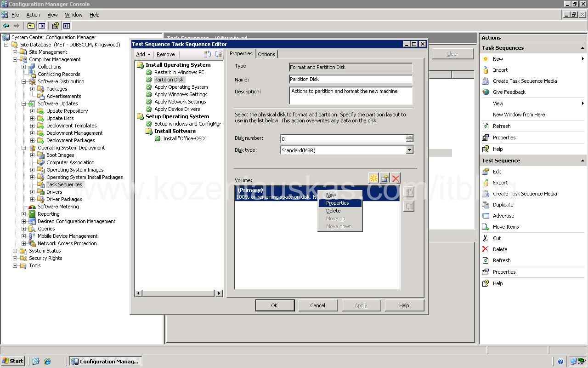Click the new volume star icon

(374, 178)
